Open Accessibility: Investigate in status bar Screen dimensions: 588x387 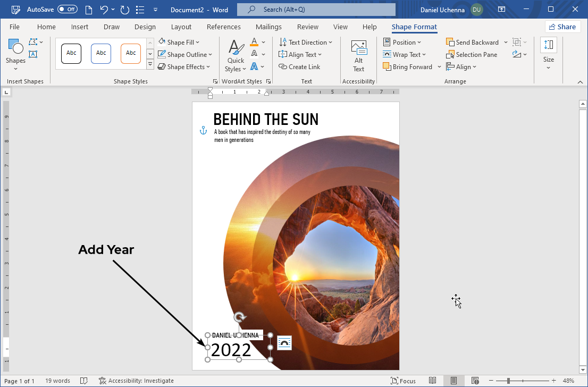click(x=136, y=381)
